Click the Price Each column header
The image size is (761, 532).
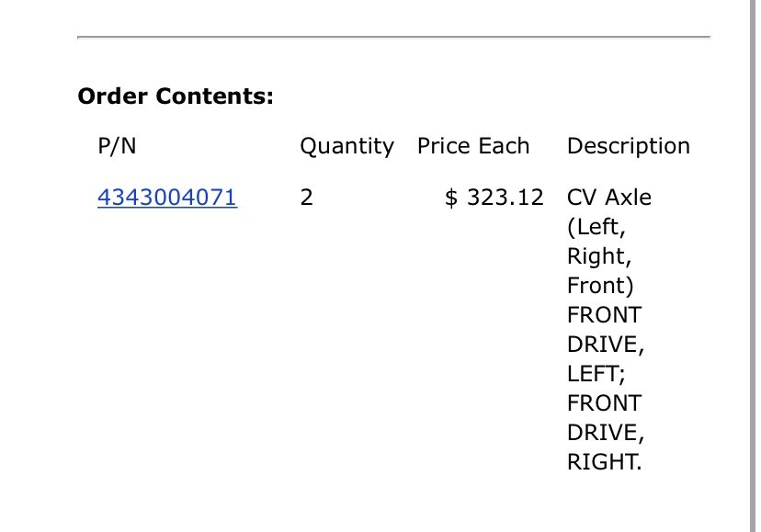point(473,145)
